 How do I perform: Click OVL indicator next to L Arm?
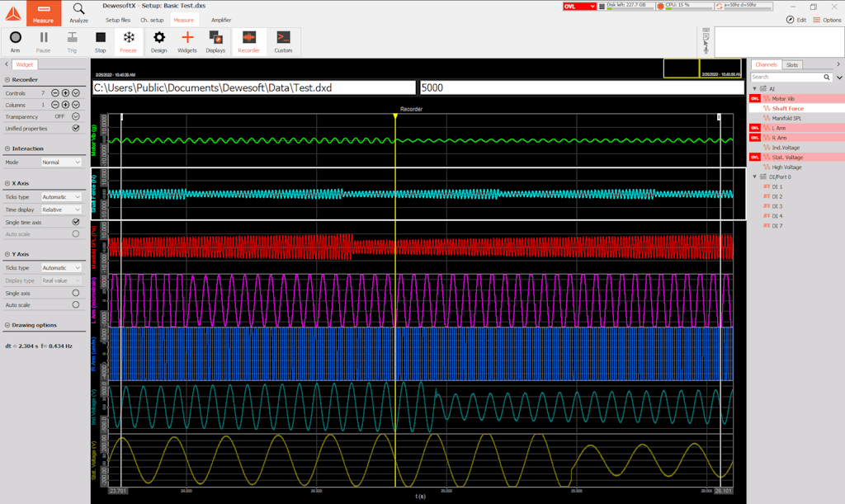coord(754,128)
